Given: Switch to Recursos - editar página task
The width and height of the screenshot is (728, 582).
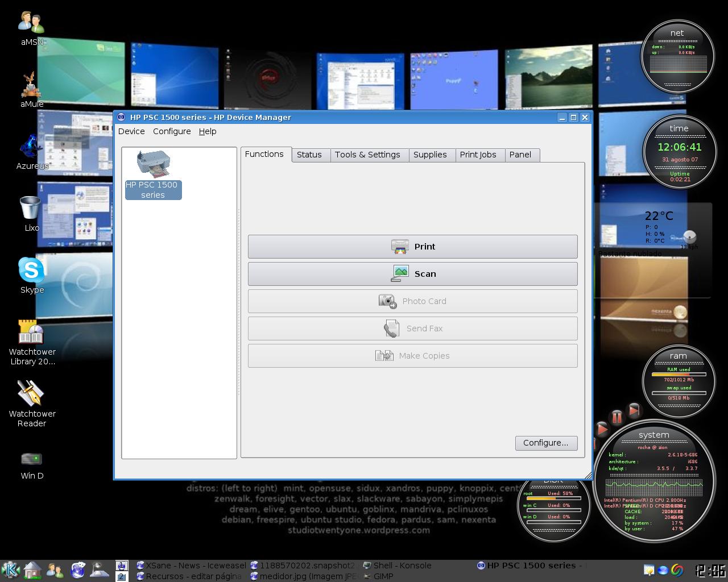Looking at the screenshot, I should coord(191,576).
